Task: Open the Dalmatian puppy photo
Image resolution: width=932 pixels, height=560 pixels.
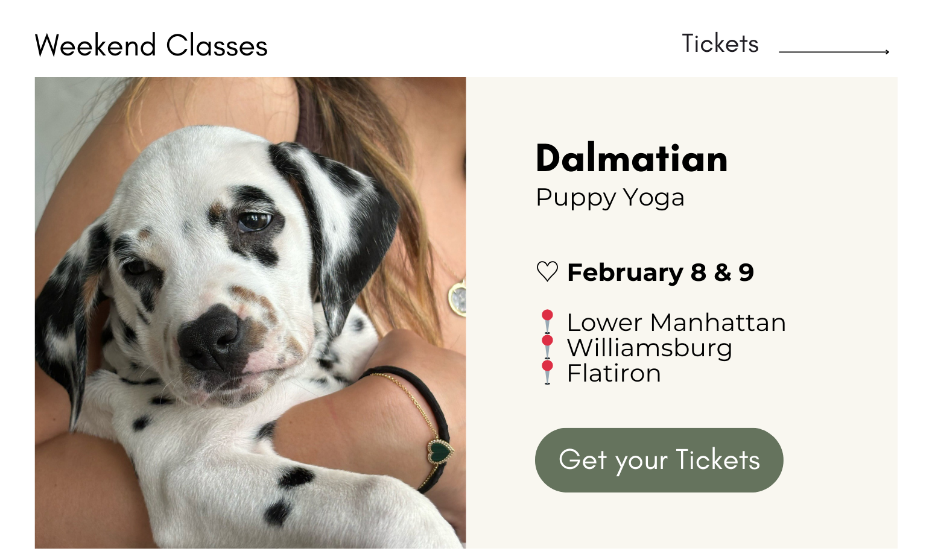Action: 250,313
